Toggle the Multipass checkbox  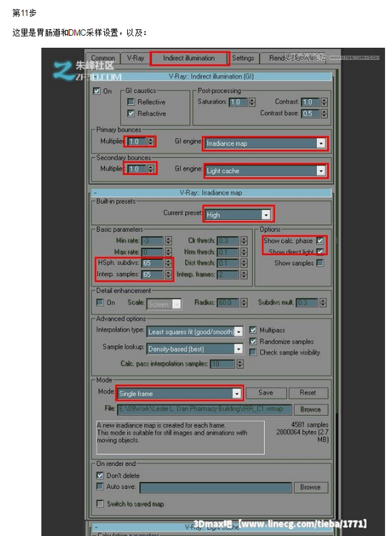253,330
